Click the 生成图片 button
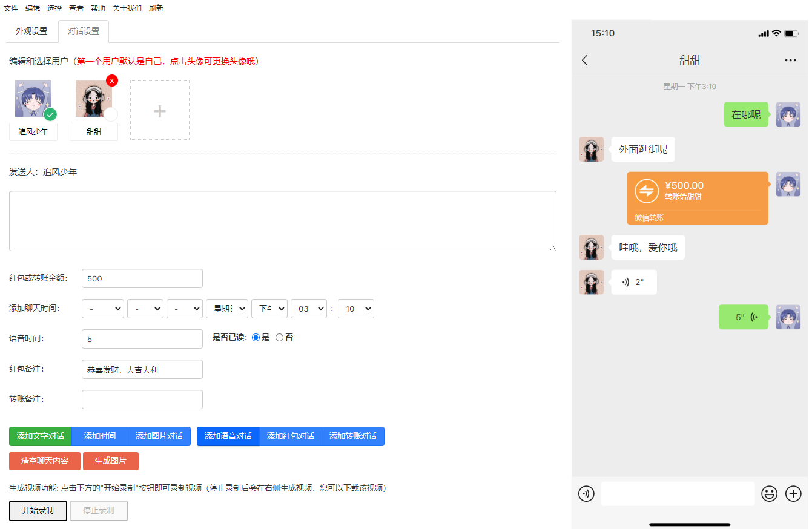Image resolution: width=812 pixels, height=529 pixels. click(x=111, y=461)
